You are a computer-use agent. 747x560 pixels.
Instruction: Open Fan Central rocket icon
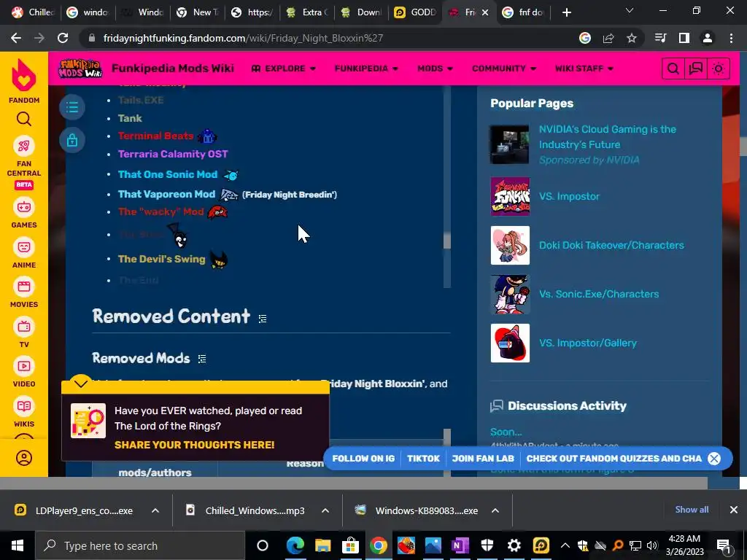click(x=24, y=146)
